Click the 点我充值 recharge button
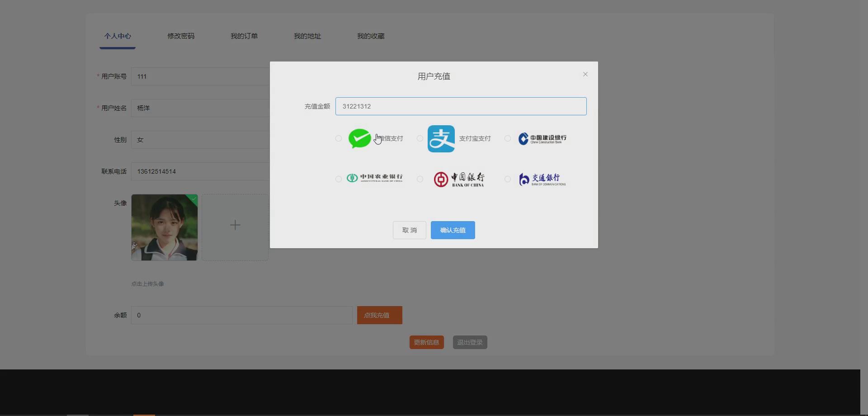868x416 pixels. click(379, 315)
